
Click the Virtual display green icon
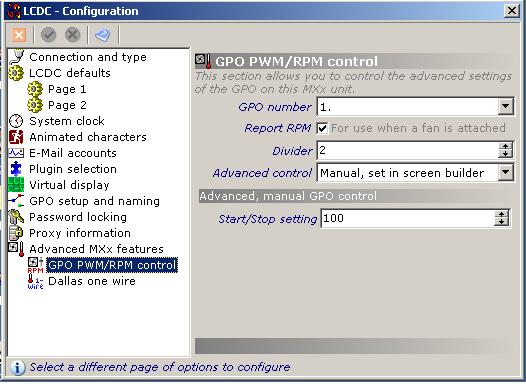[x=16, y=185]
